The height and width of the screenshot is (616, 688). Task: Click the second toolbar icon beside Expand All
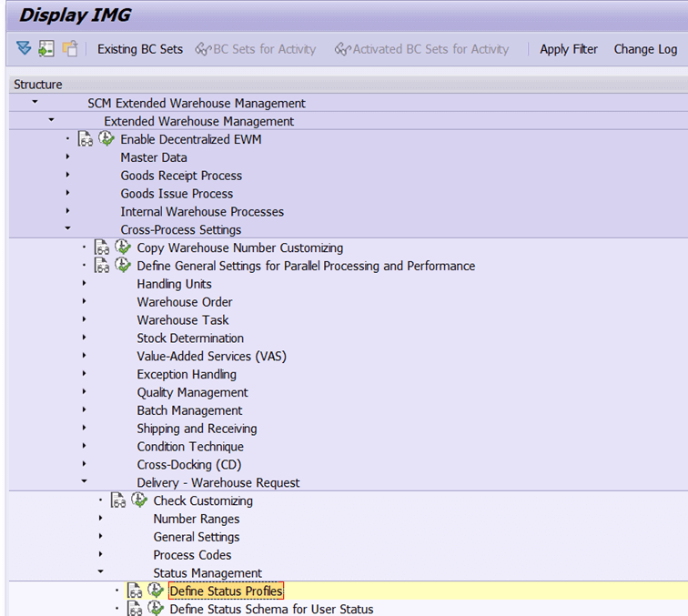[x=46, y=49]
